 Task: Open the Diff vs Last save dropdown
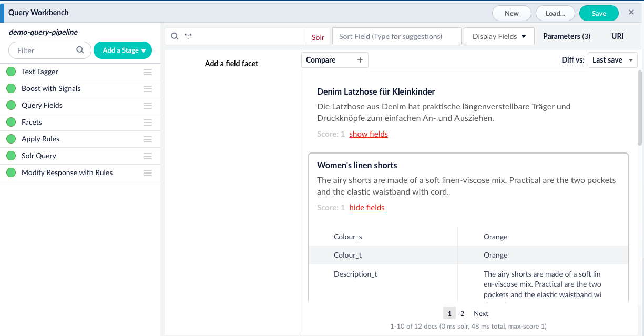tap(612, 60)
